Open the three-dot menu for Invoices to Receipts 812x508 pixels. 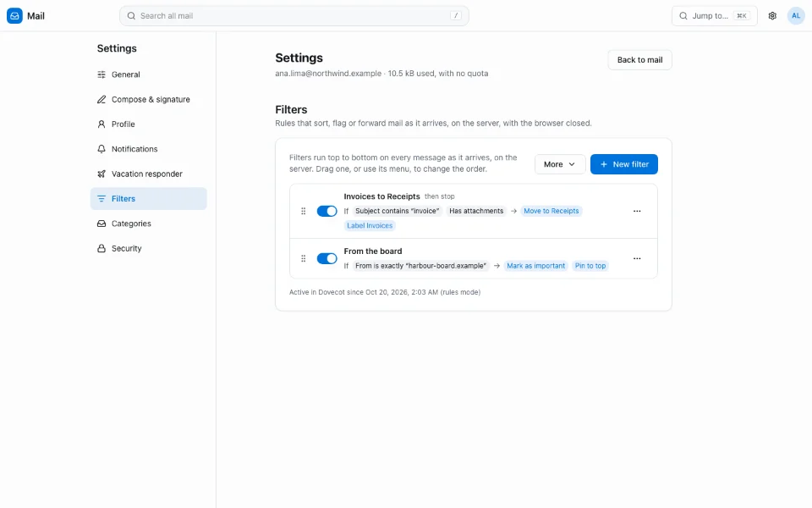[x=637, y=211]
